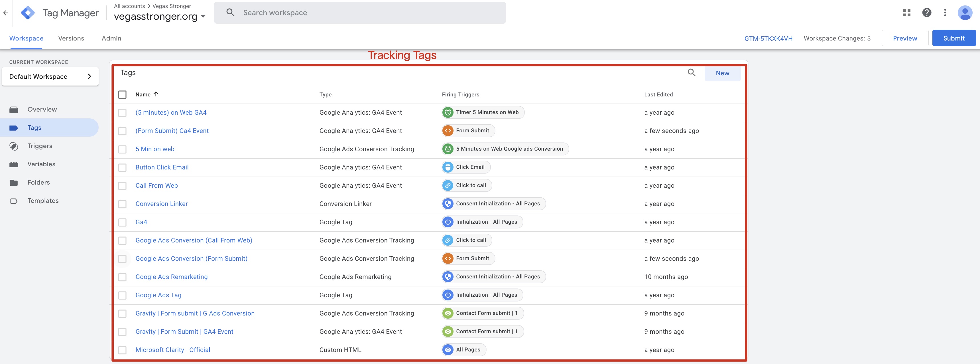Viewport: 980px width, 364px height.
Task: Open the user account avatar
Action: coord(965,13)
